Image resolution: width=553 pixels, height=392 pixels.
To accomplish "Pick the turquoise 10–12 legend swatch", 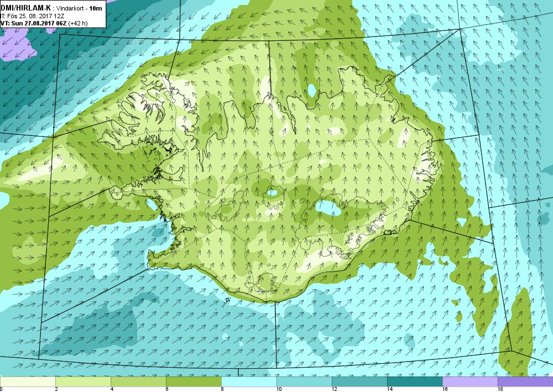I will (304, 381).
